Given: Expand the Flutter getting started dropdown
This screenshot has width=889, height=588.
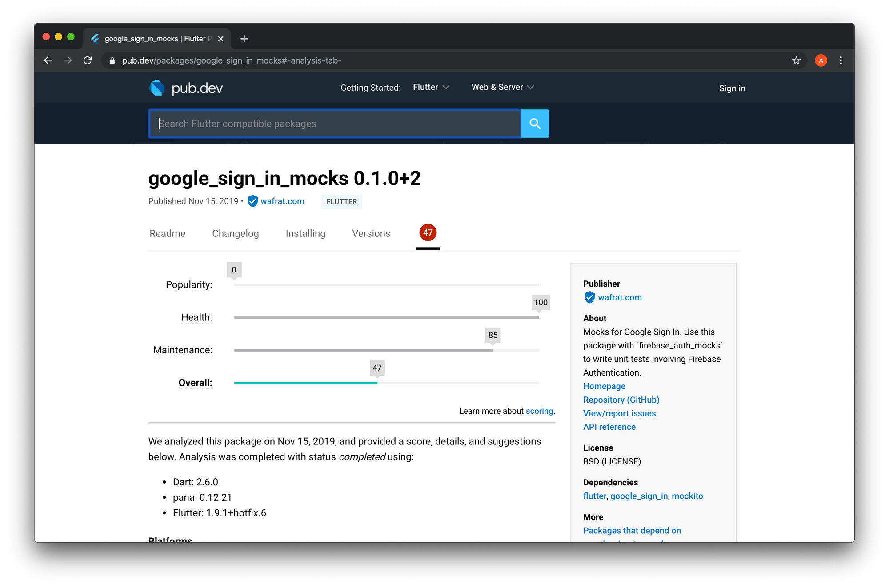Looking at the screenshot, I should [431, 87].
